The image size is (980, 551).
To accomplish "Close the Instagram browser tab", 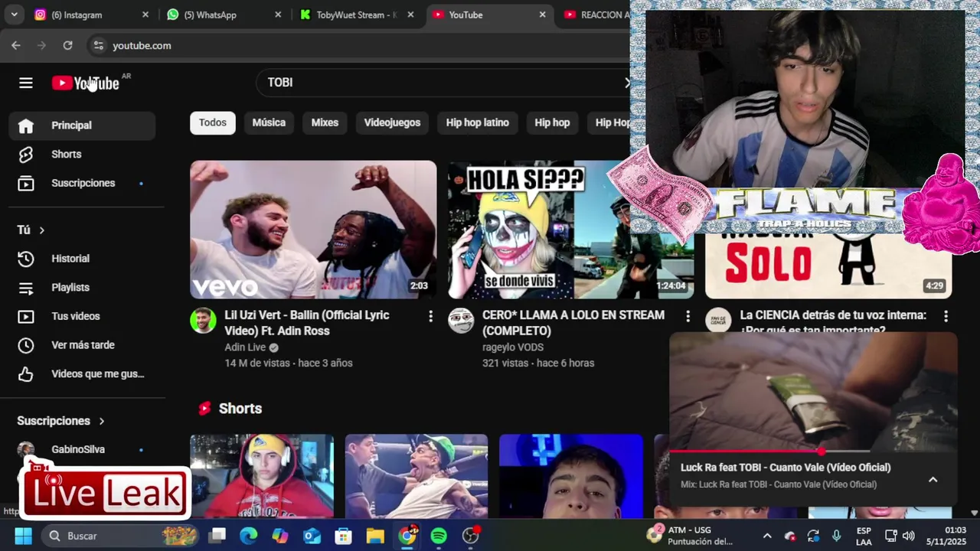I will (x=145, y=15).
